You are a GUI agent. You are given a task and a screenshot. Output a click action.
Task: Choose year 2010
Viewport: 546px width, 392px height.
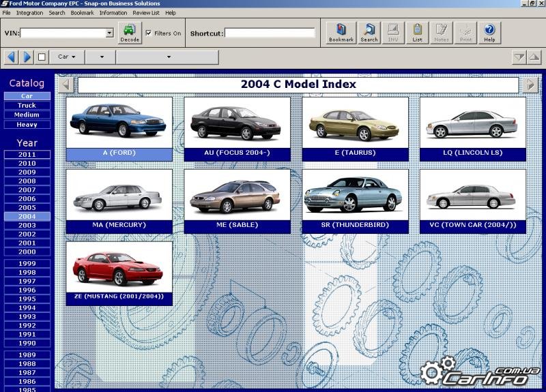pos(27,164)
